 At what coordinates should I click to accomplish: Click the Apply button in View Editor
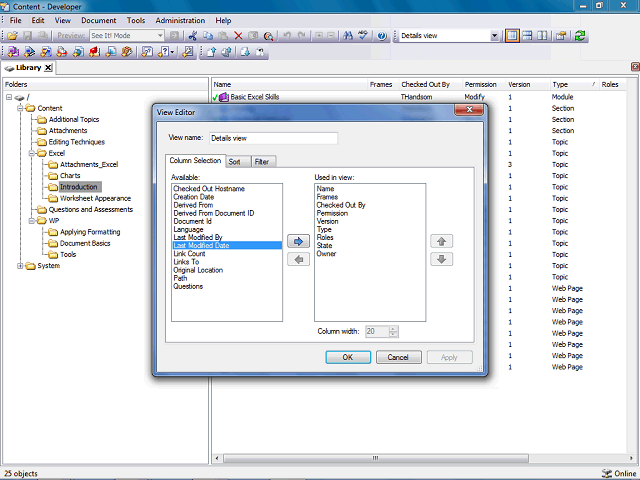(449, 357)
